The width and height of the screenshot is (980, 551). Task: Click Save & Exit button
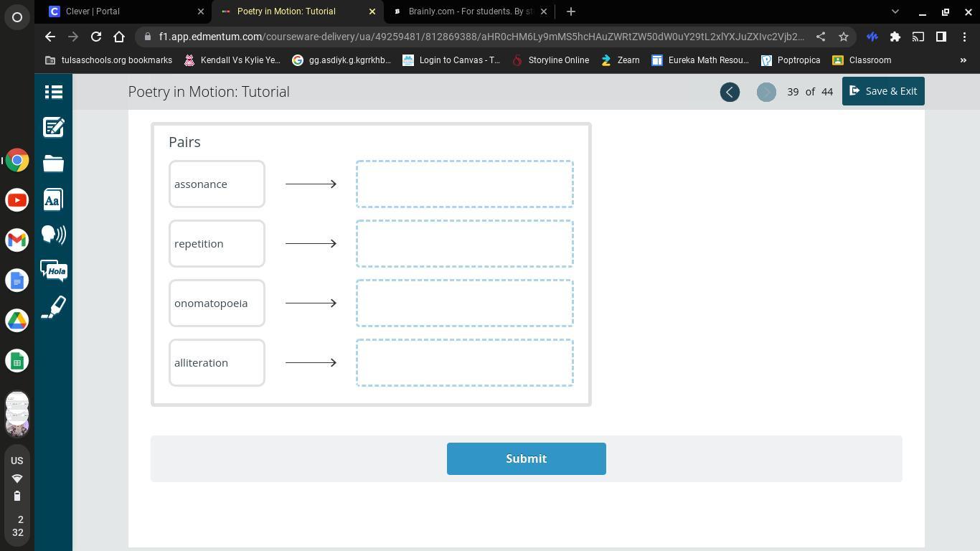tap(883, 91)
